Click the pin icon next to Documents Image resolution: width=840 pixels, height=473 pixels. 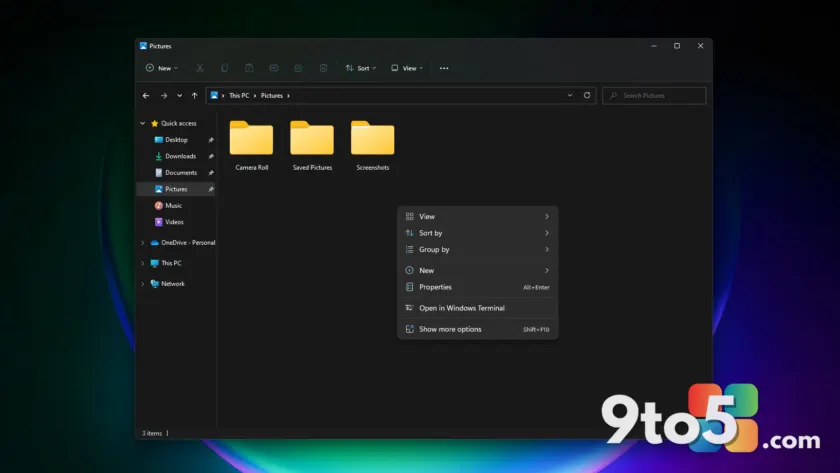point(211,173)
